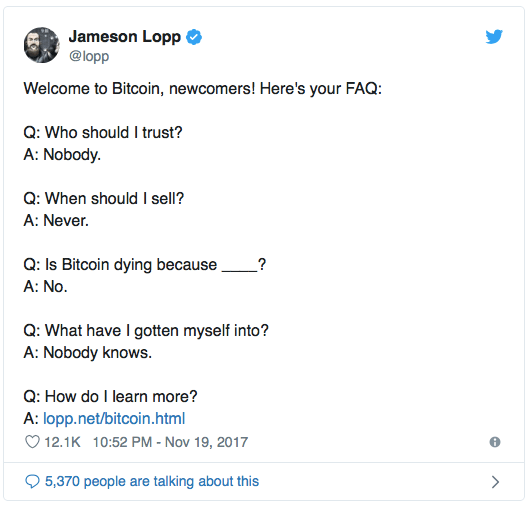Open Jameson Lopp's profile picture
Image resolution: width=531 pixels, height=506 pixels.
click(x=42, y=45)
